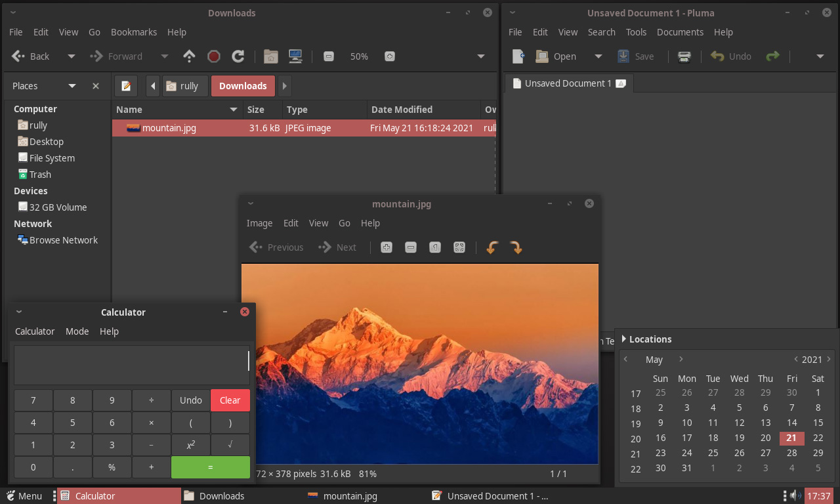Image resolution: width=840 pixels, height=504 pixels.
Task: Click the next year arrow in calendar
Action: pos(829,360)
